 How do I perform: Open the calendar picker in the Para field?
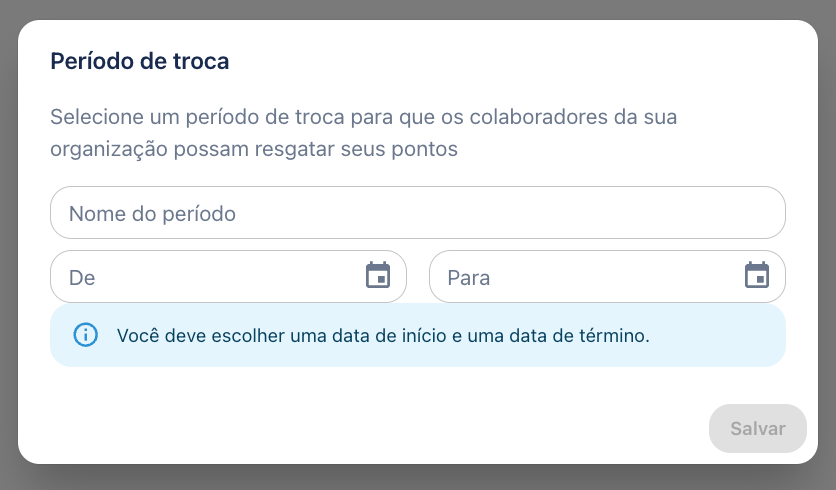(x=757, y=275)
